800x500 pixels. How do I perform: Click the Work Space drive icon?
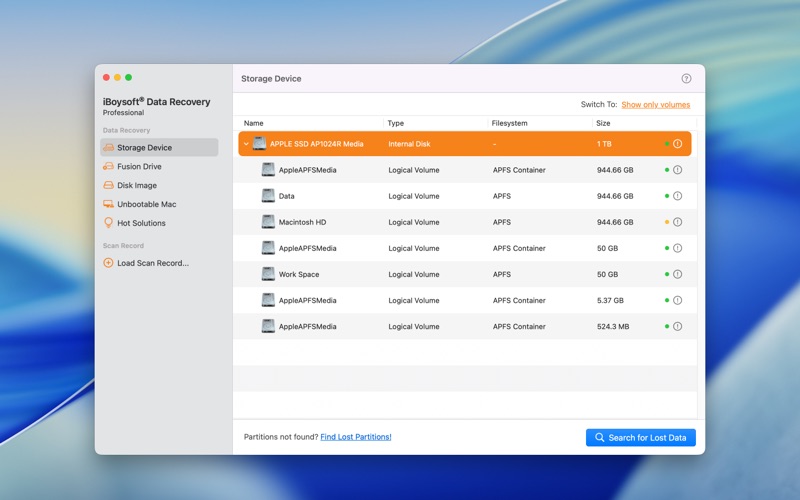268,274
